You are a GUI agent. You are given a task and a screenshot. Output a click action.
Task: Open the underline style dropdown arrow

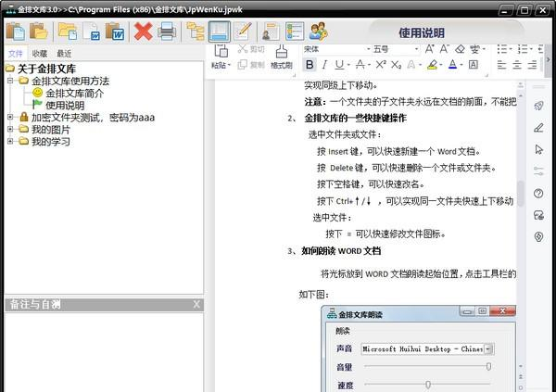coord(348,65)
